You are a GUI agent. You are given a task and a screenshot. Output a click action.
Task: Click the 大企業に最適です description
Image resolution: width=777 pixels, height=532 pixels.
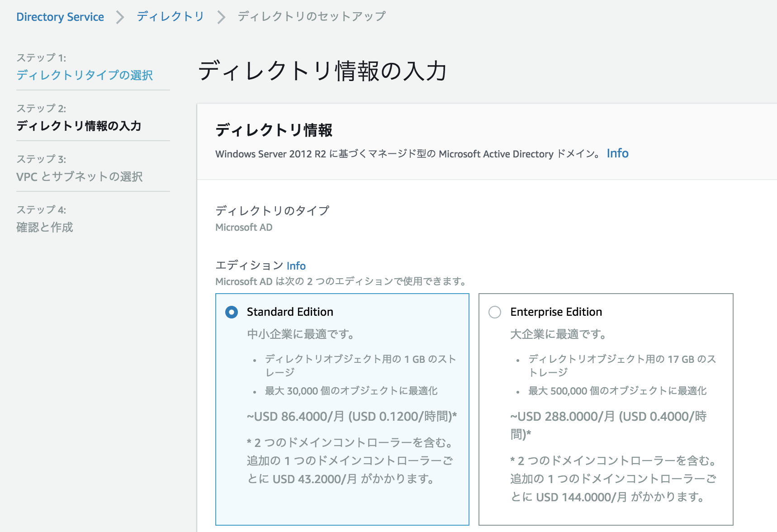click(x=559, y=334)
